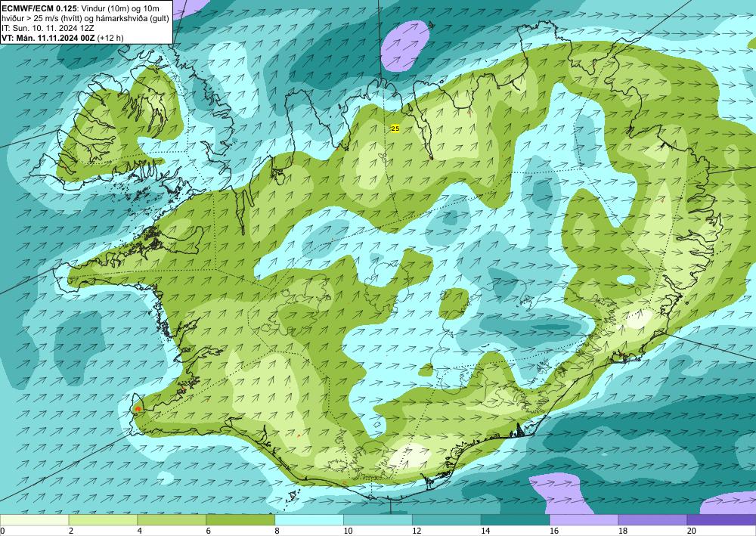Click legend scale value '14'
This screenshot has width=756, height=536.
pos(485,531)
